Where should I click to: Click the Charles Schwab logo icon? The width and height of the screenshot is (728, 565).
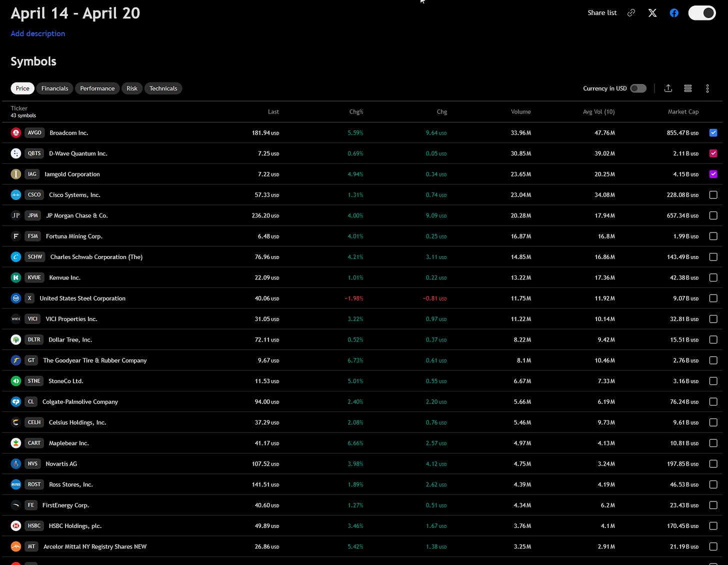(x=16, y=257)
